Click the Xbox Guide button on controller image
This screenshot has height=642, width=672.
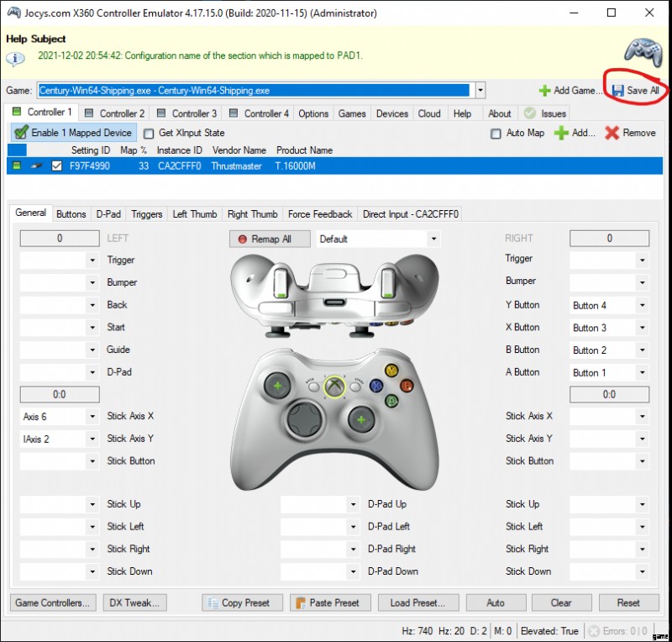pyautogui.click(x=335, y=387)
